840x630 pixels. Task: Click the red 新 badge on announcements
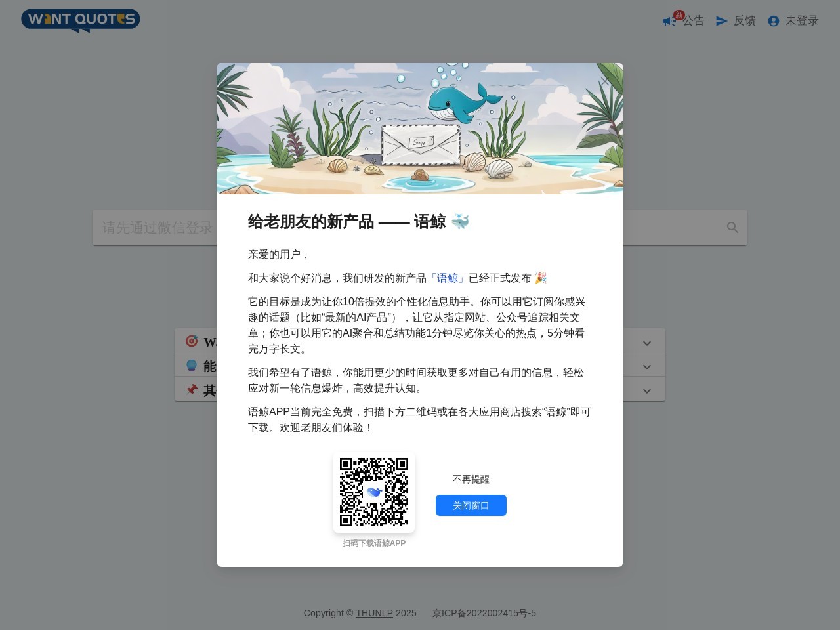[x=679, y=15]
